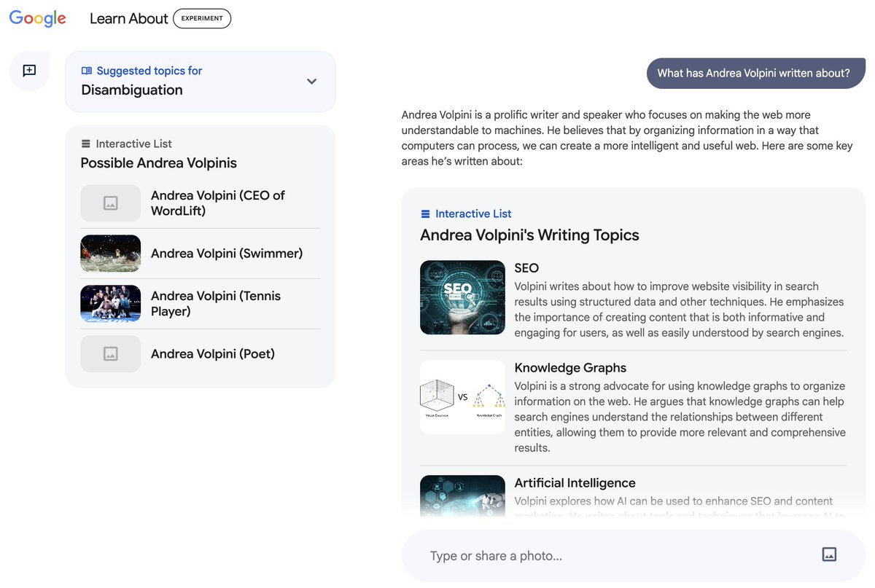Open the Tennis Player thumbnail image
Screen dimensions: 875x588
(111, 304)
